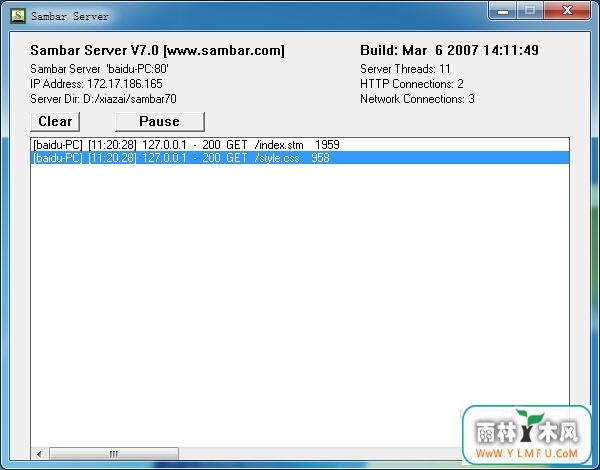Click the Server Threads: 11 text
The image size is (600, 470).
coord(405,69)
